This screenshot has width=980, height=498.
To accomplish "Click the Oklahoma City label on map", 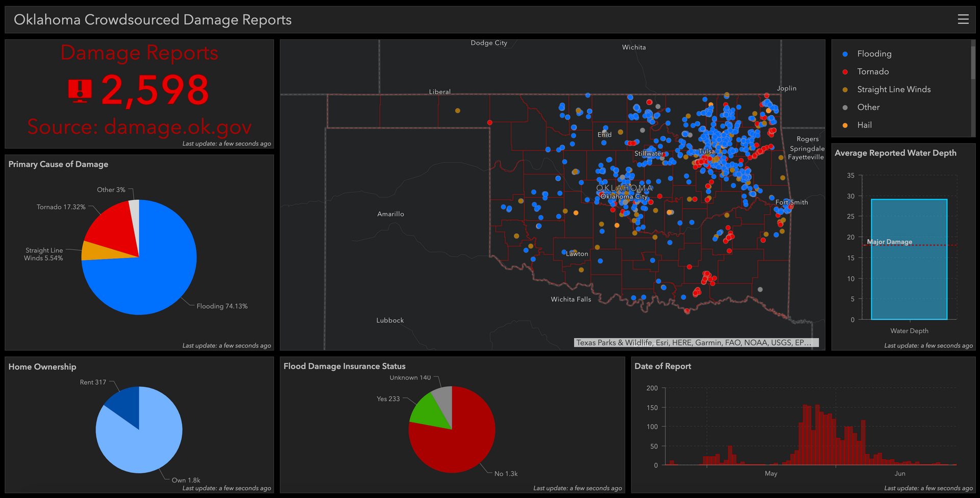I will (x=624, y=196).
